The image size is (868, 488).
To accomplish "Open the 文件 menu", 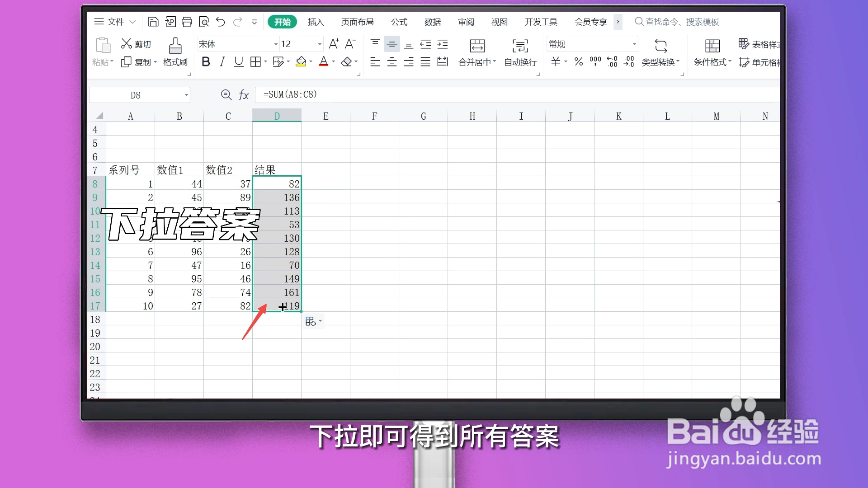I will [x=116, y=21].
